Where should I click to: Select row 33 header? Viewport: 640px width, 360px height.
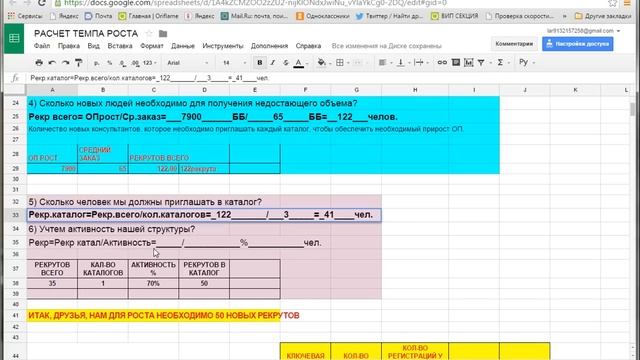click(16, 215)
